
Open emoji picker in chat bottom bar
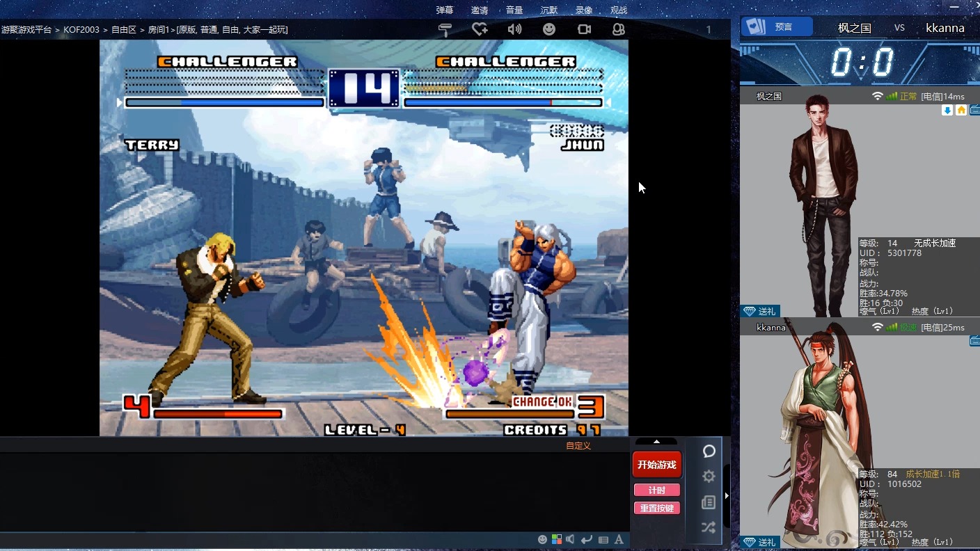543,539
